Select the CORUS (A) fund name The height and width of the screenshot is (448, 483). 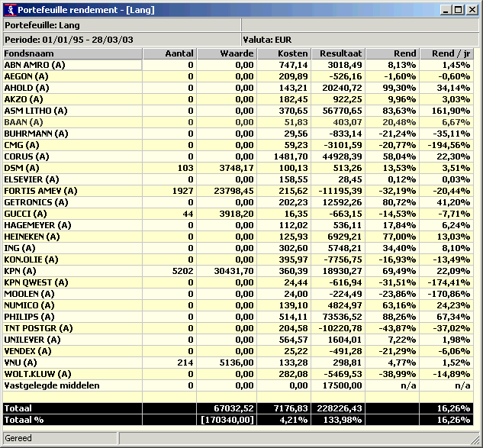coord(27,156)
